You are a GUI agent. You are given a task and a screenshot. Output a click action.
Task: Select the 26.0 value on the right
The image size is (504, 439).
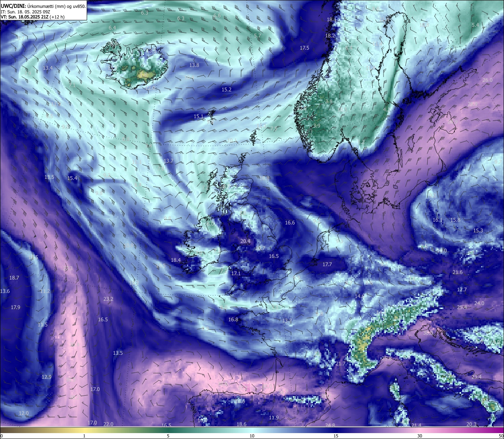pyautogui.click(x=487, y=80)
